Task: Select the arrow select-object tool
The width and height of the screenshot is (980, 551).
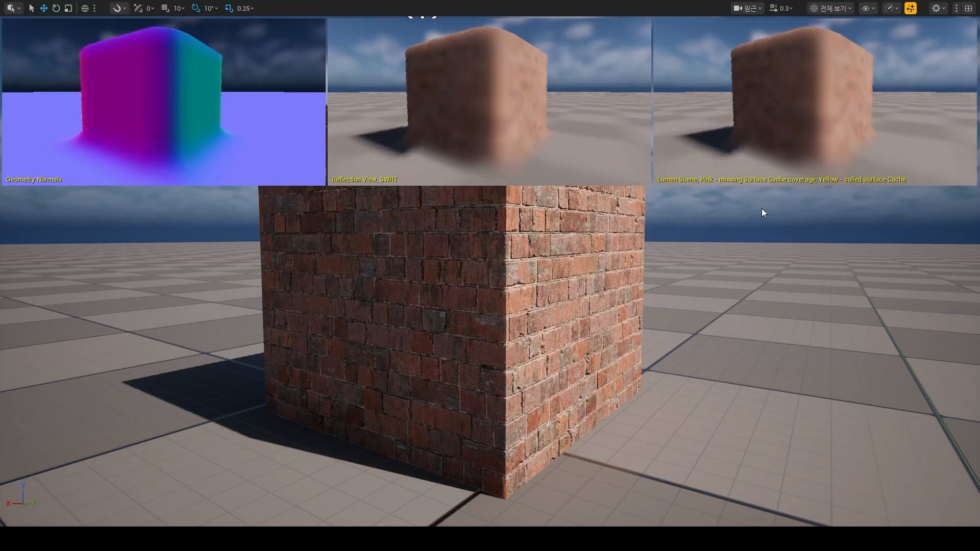Action: click(x=32, y=8)
